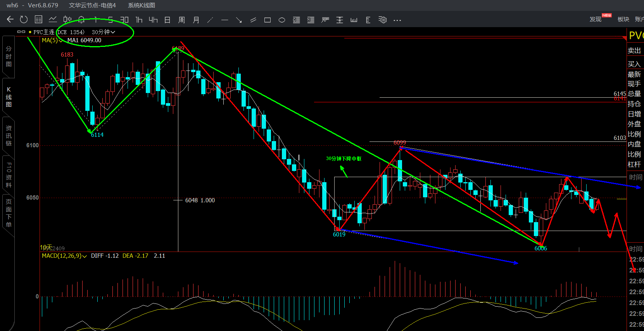Switch to the time-sharing line chart icon

[x=53, y=19]
